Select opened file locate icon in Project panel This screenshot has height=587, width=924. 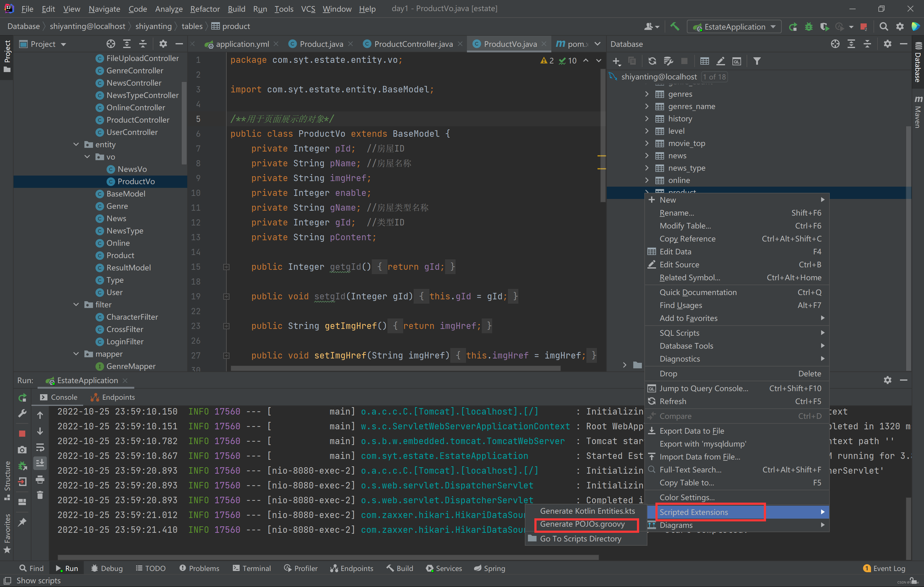(x=111, y=44)
